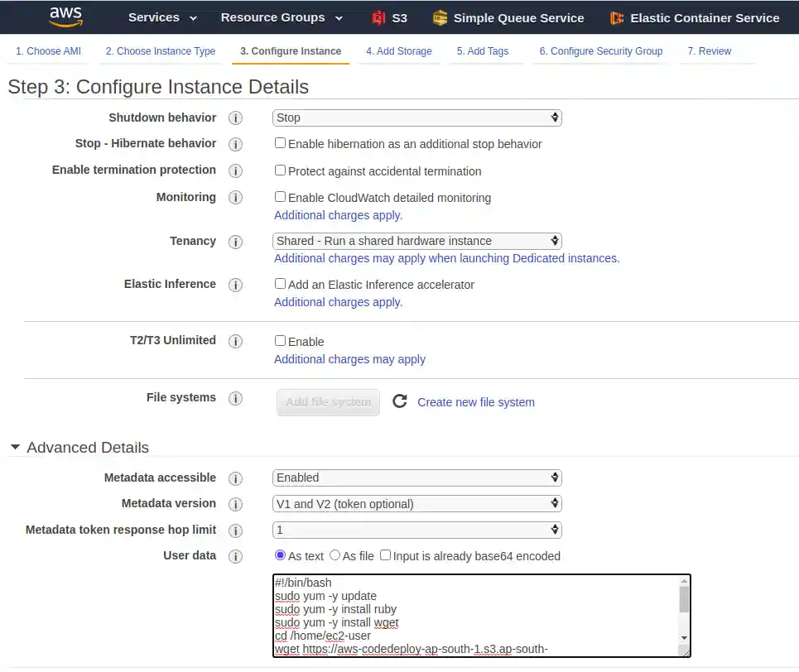799x672 pixels.
Task: Click Additional charges apply link under Monitoring
Action: coord(338,215)
